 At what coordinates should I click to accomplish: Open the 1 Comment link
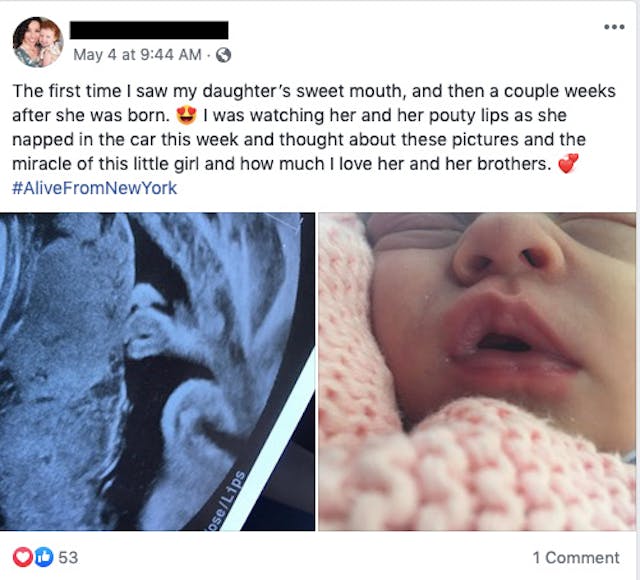575,557
